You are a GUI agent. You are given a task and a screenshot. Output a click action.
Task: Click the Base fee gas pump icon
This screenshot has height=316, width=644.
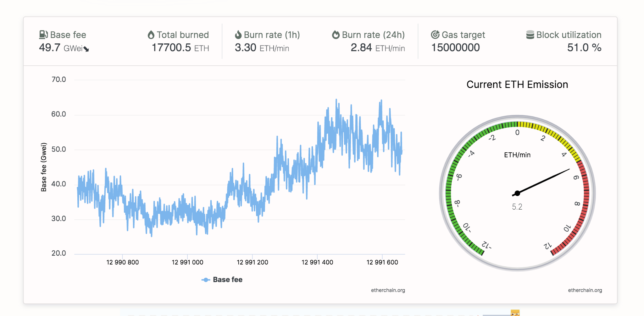[43, 35]
